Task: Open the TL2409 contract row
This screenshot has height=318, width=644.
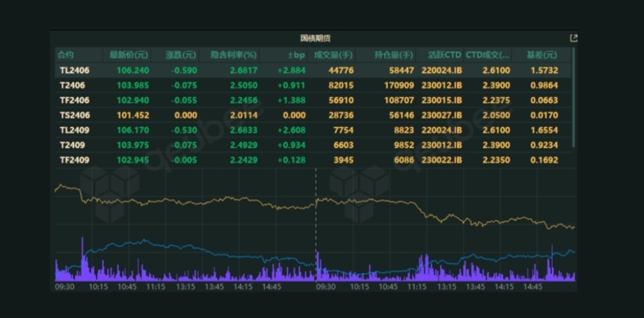Action: 75,130
